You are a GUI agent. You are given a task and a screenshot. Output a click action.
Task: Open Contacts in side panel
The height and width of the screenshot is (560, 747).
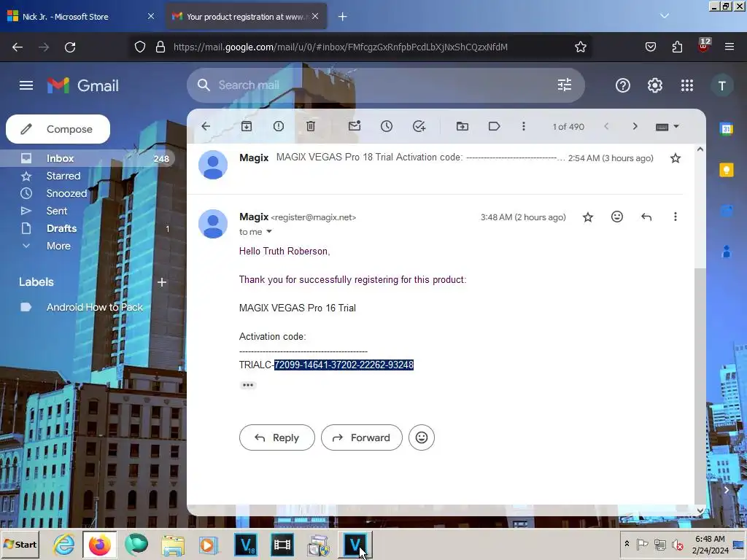click(727, 252)
